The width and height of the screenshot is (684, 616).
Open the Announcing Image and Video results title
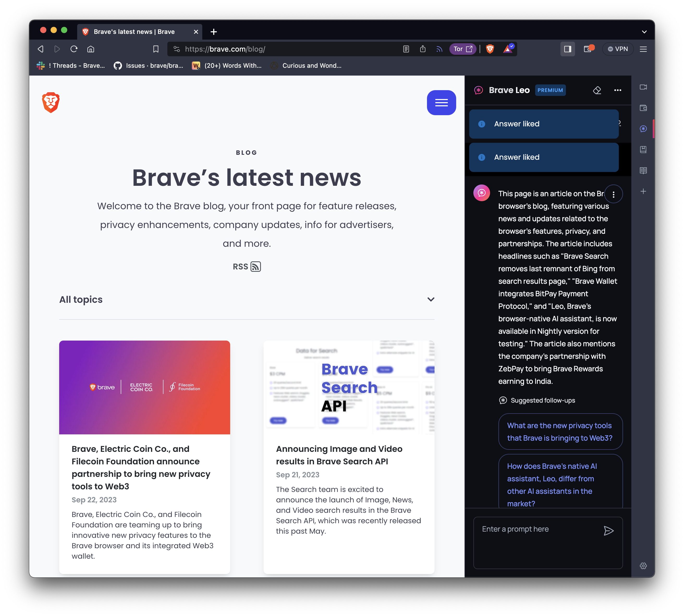click(339, 455)
